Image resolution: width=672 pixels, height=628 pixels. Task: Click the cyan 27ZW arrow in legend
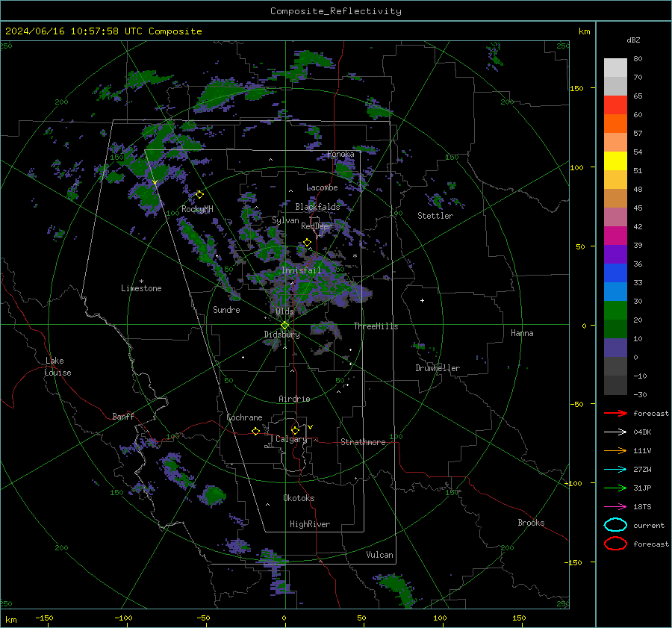coord(615,470)
